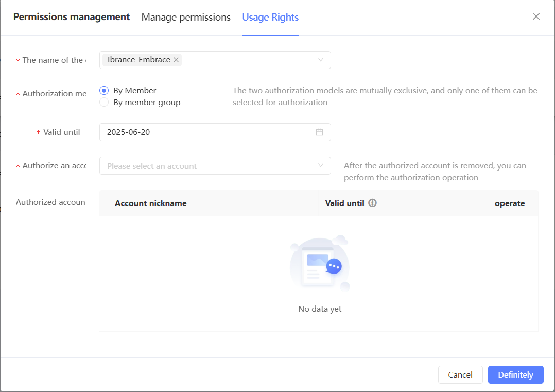The height and width of the screenshot is (392, 555).
Task: Choose the By member group option
Action: (x=104, y=103)
